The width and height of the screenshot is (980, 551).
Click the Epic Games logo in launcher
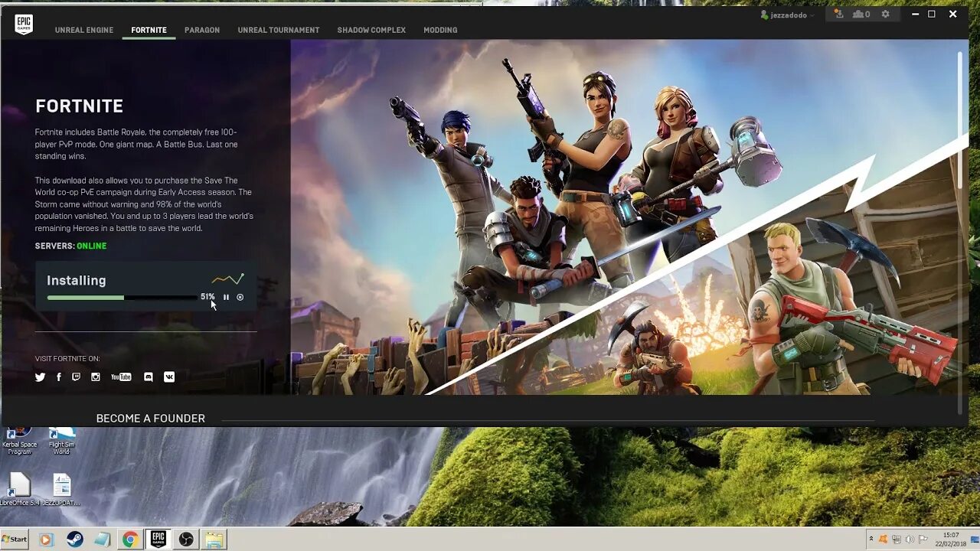click(24, 24)
